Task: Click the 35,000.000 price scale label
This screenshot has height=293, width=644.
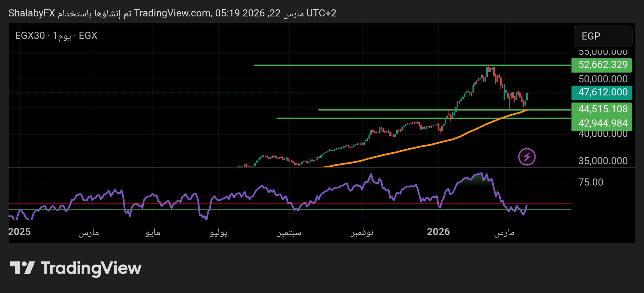Action: (603, 161)
